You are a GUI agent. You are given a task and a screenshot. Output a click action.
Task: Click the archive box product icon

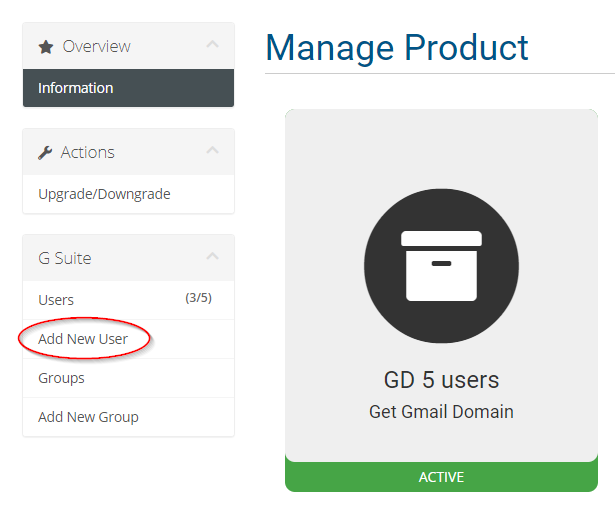coord(441,266)
